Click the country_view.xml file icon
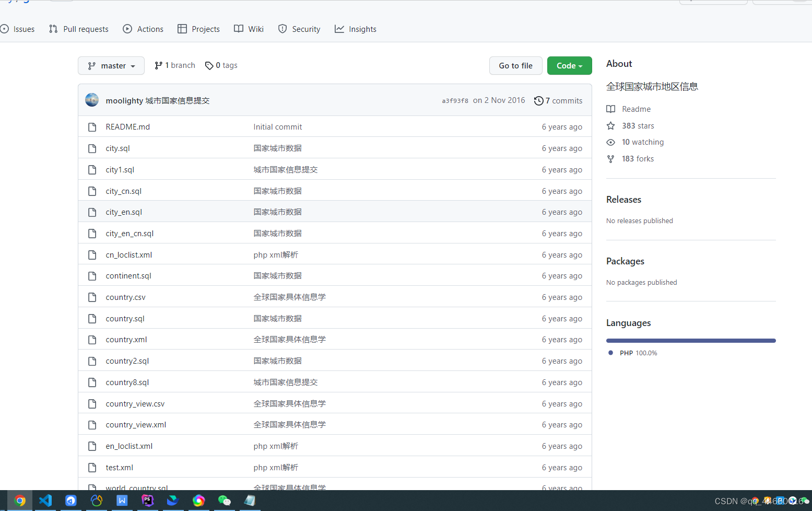Image resolution: width=812 pixels, height=511 pixels. 92,425
